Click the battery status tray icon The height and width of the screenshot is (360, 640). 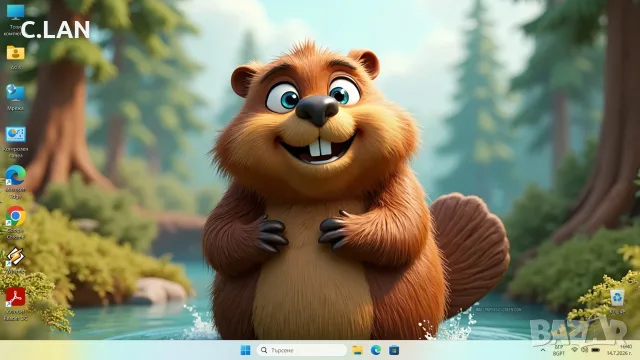(596, 350)
